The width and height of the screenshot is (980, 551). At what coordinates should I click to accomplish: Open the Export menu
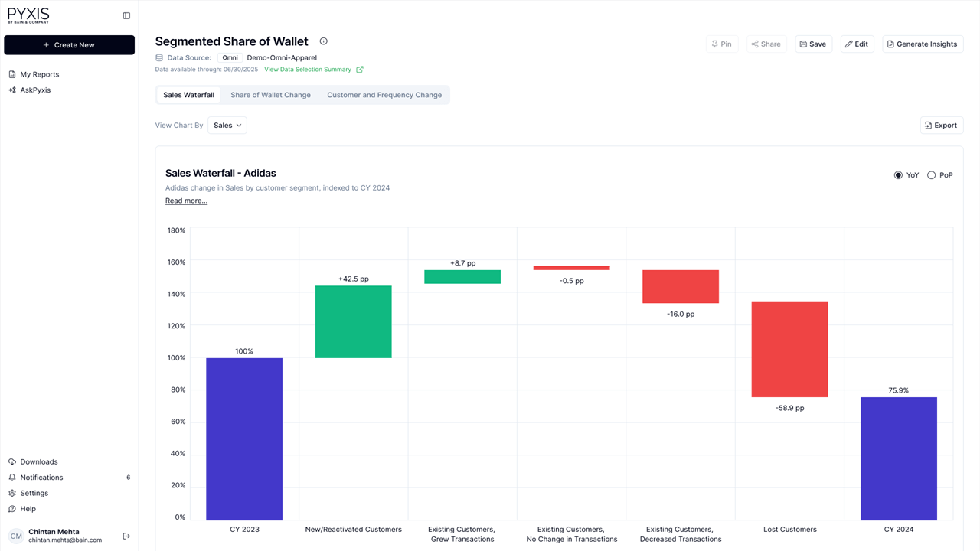point(941,125)
